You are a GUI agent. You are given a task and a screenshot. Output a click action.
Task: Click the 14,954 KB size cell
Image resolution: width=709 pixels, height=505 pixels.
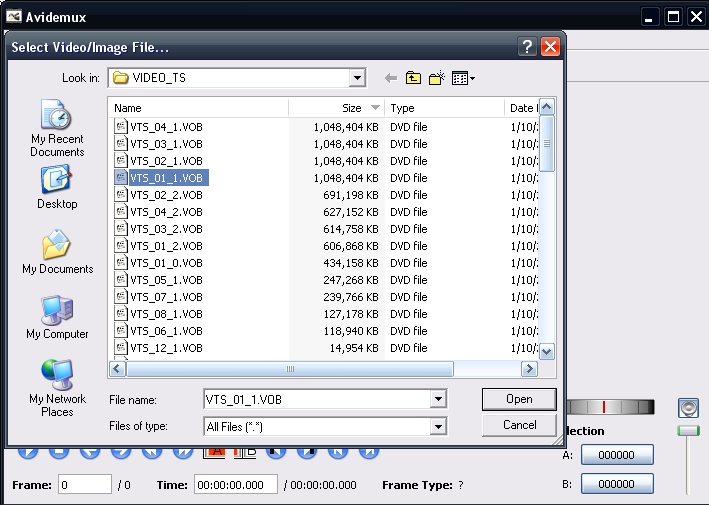pyautogui.click(x=354, y=348)
